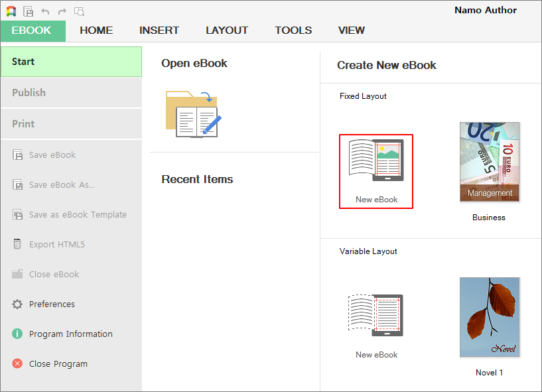
Task: Show Program Information
Action: pyautogui.click(x=70, y=334)
